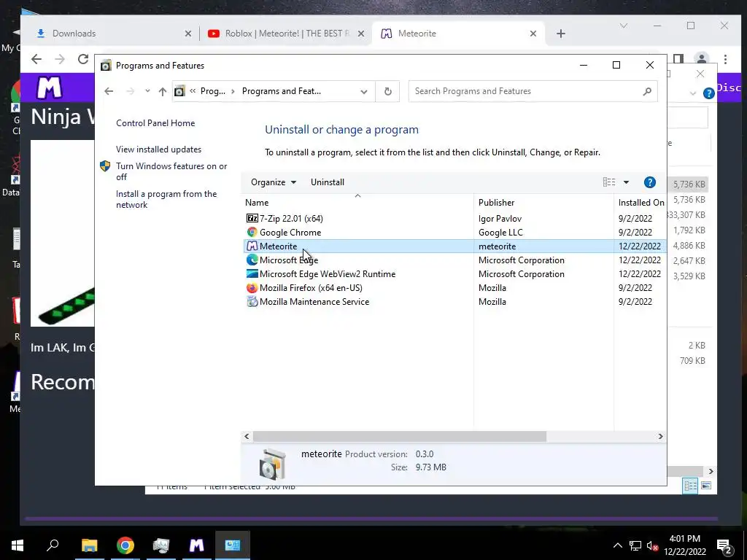Open Chrome three-dot menu
The height and width of the screenshot is (560, 747).
tap(725, 59)
